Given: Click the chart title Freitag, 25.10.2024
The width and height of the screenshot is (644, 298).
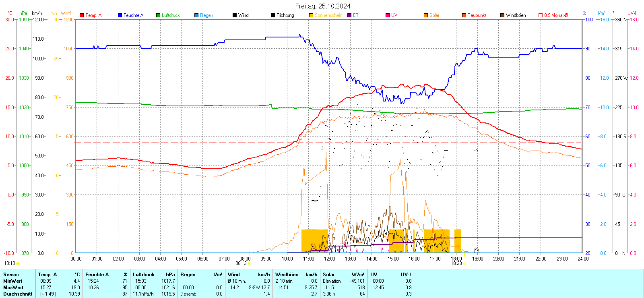Looking at the screenshot, I should click(x=323, y=6).
